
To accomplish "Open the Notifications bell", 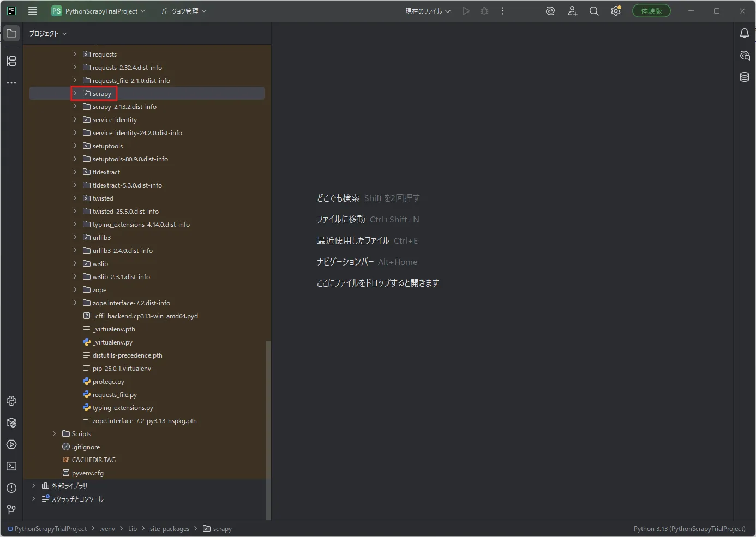I will tap(745, 33).
